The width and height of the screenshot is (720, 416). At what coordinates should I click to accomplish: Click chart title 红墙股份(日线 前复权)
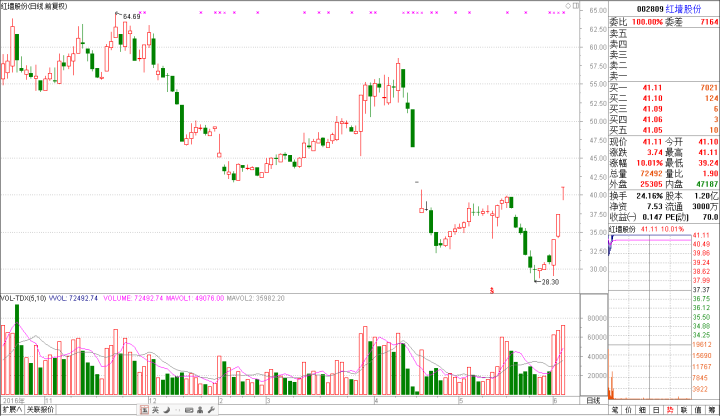(x=34, y=6)
